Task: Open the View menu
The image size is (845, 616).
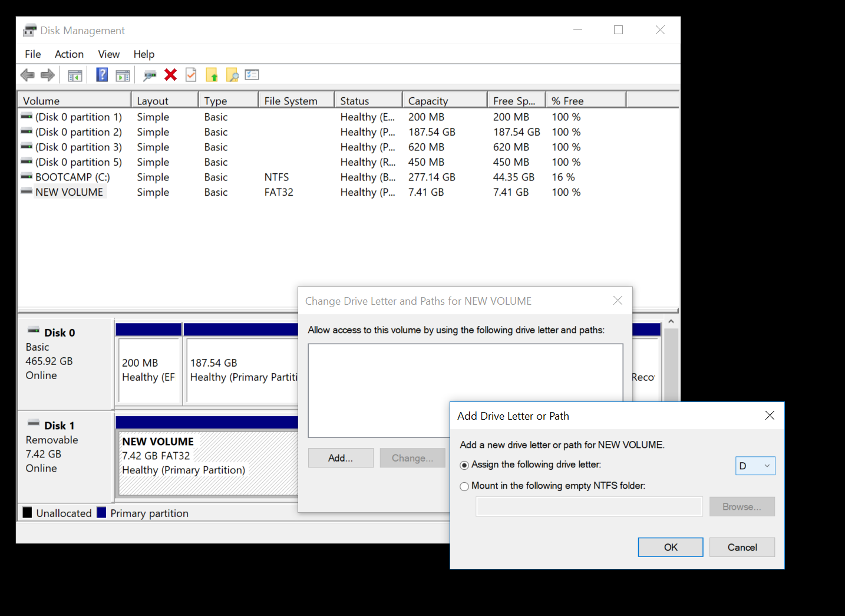Action: tap(109, 54)
